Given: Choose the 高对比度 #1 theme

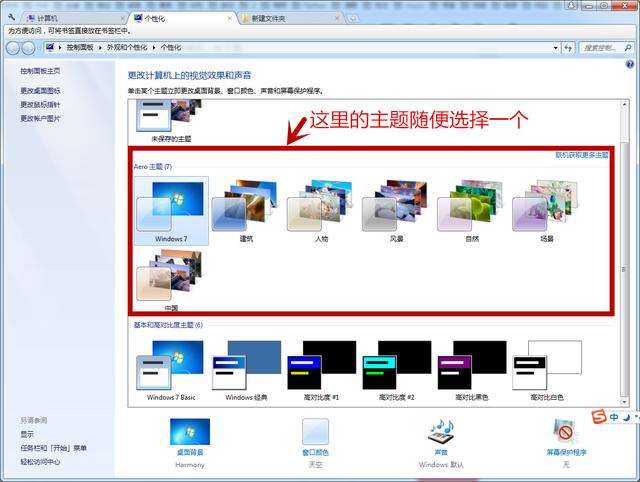Looking at the screenshot, I should click(x=321, y=370).
